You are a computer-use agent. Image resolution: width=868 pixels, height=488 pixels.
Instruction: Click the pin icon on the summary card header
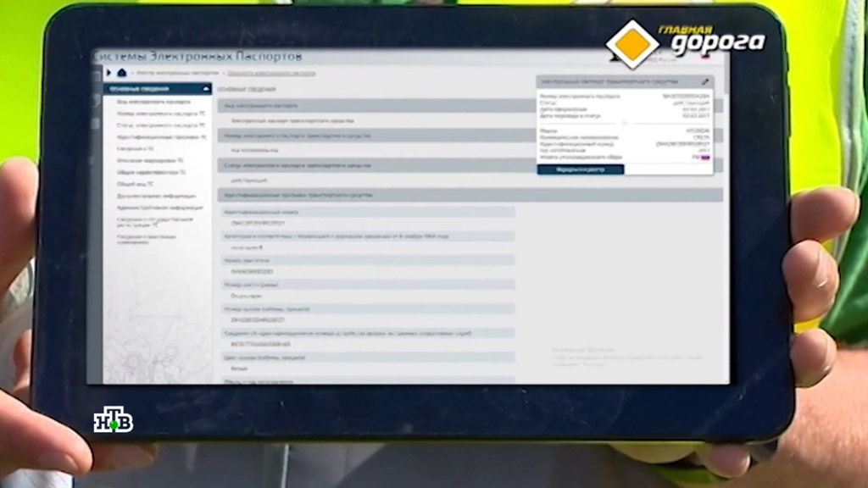point(705,82)
